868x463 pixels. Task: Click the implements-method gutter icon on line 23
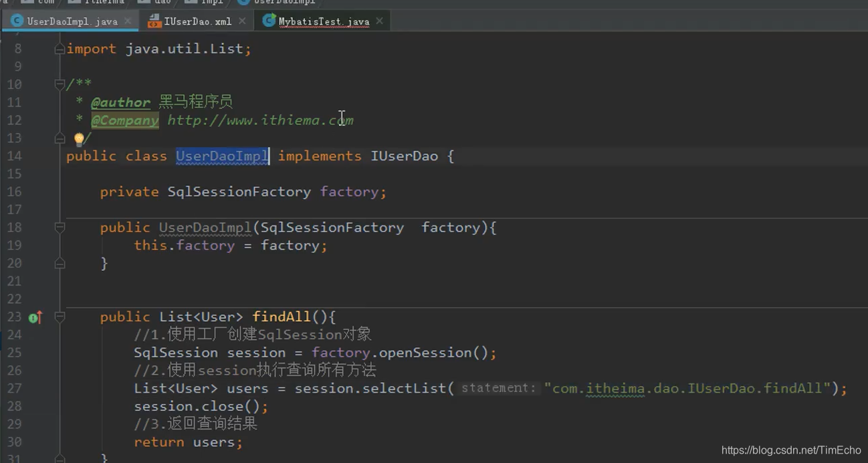(35, 317)
